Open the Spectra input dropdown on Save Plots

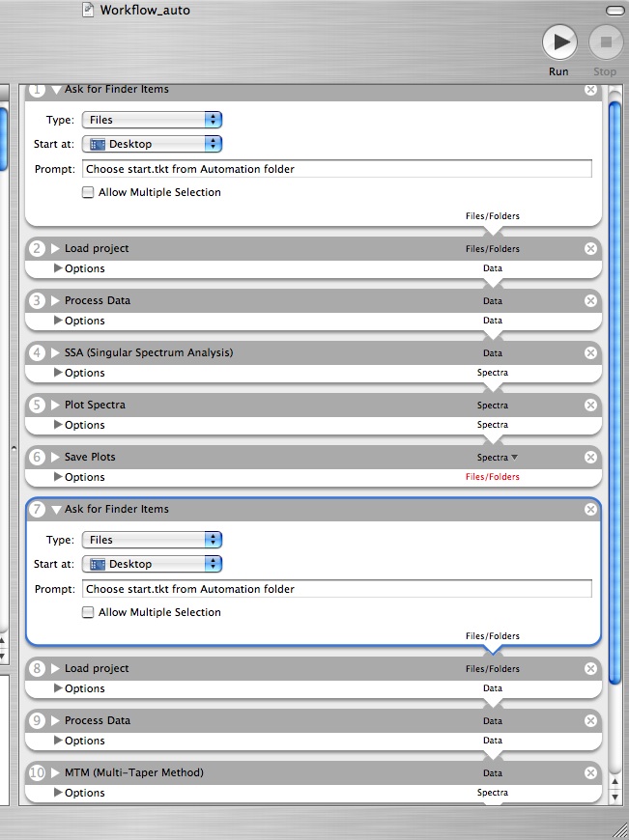pyautogui.click(x=497, y=457)
